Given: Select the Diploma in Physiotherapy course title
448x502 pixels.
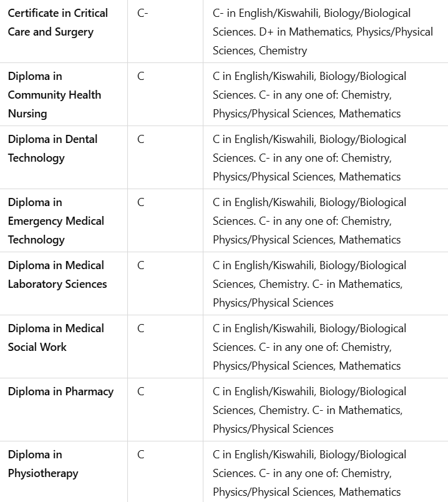Looking at the screenshot, I should [x=43, y=464].
